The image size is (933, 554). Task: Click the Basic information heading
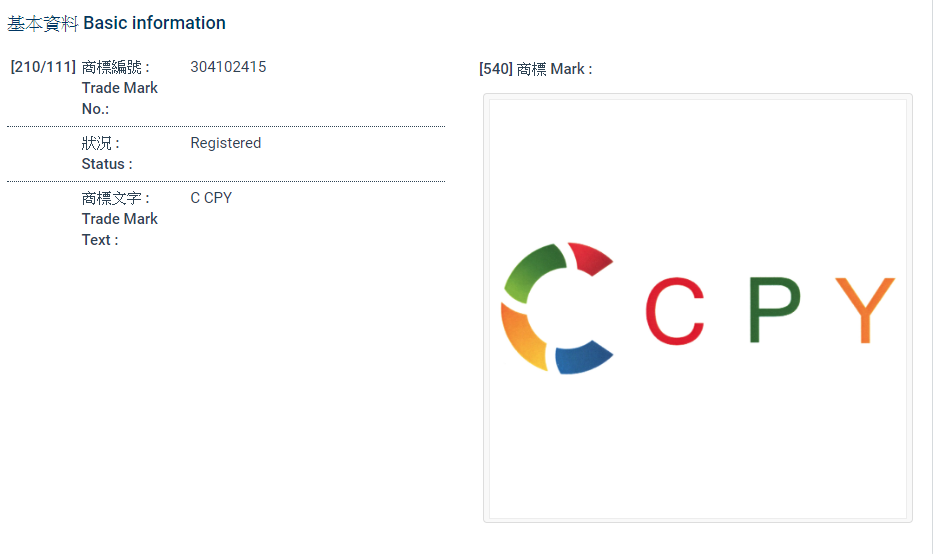154,23
